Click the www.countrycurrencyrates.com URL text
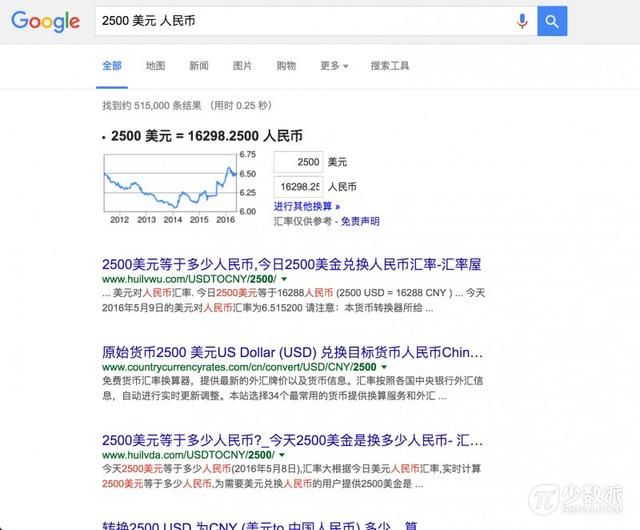Screen dimensions: 640x530 pyautogui.click(x=239, y=367)
